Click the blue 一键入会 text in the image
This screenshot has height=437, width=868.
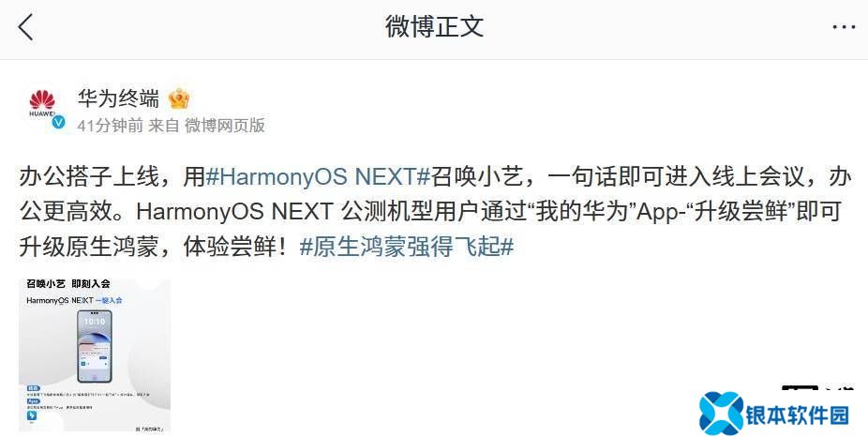109,300
